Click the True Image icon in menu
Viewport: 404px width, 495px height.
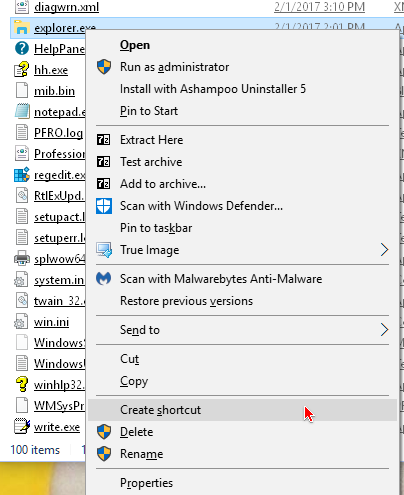coord(104,250)
